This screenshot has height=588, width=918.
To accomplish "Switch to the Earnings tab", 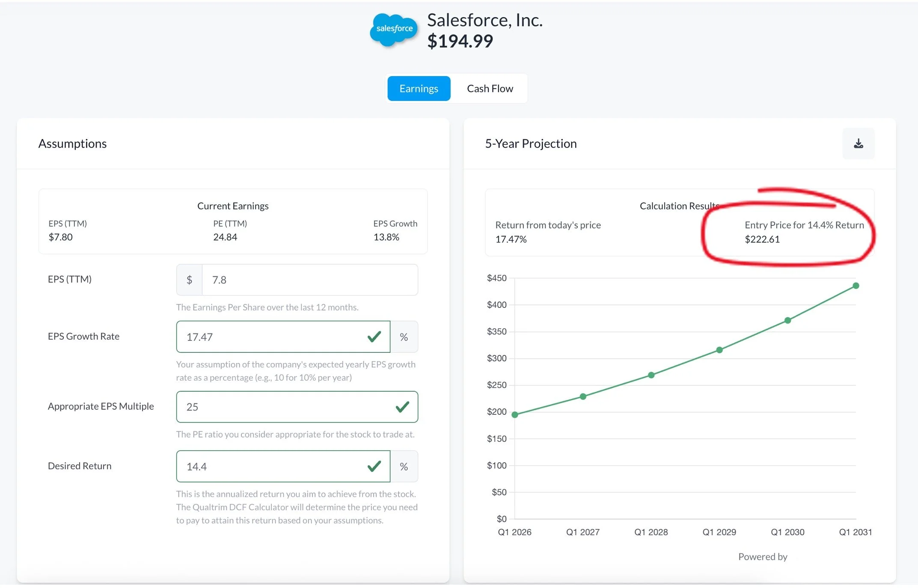I will (419, 89).
